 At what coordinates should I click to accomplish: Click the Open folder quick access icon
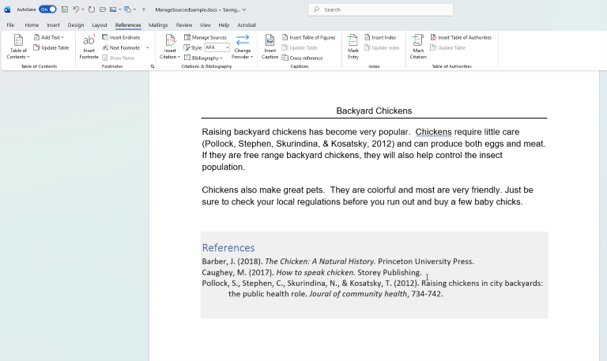pos(102,9)
